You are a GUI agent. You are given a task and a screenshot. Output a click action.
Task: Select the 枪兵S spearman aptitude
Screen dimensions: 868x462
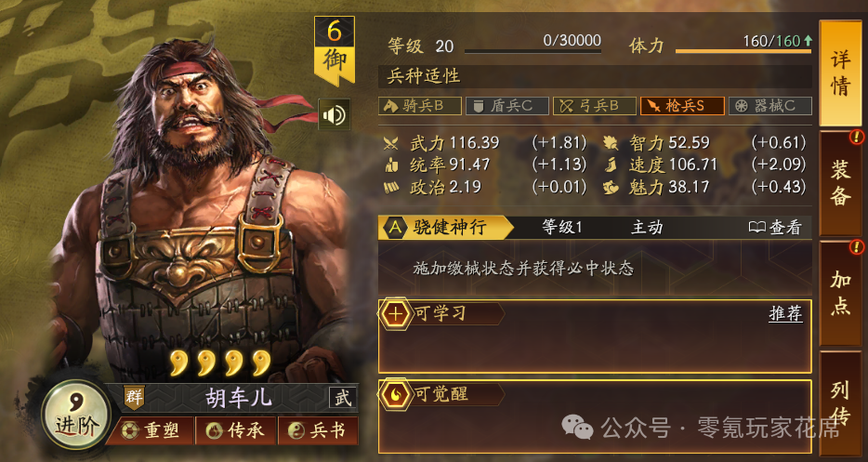pyautogui.click(x=682, y=106)
